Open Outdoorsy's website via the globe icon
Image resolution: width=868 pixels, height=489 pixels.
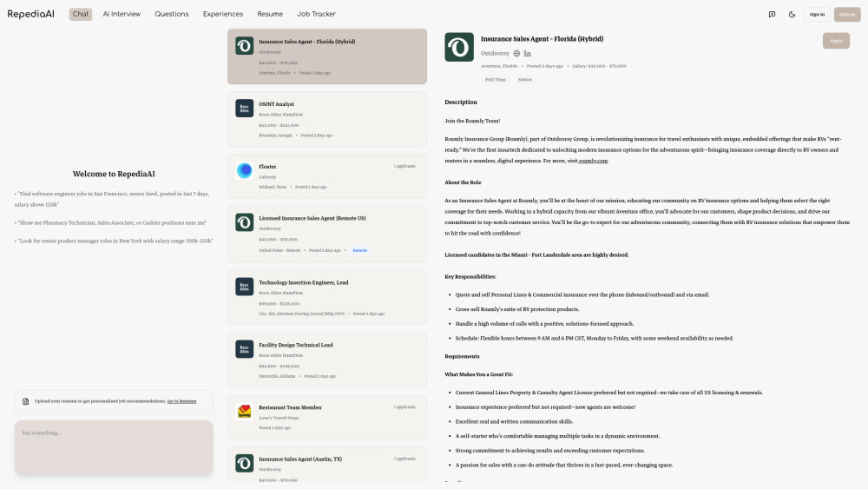point(516,54)
